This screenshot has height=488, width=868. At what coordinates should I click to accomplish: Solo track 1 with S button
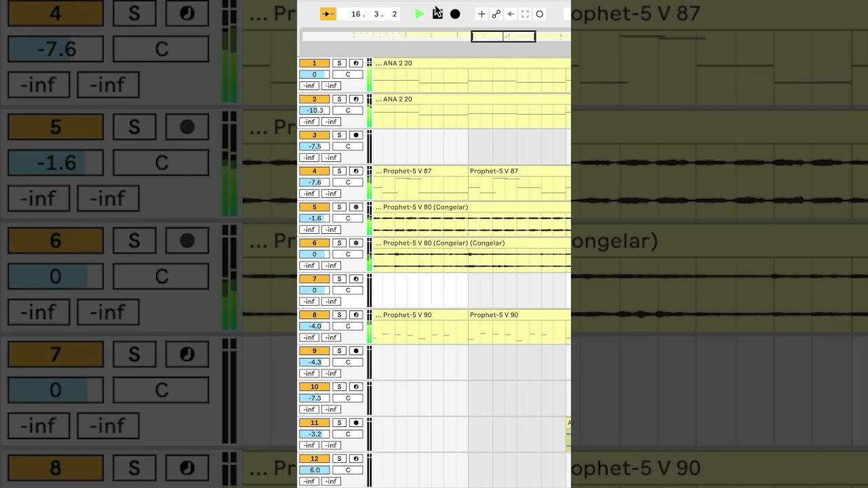pos(339,63)
